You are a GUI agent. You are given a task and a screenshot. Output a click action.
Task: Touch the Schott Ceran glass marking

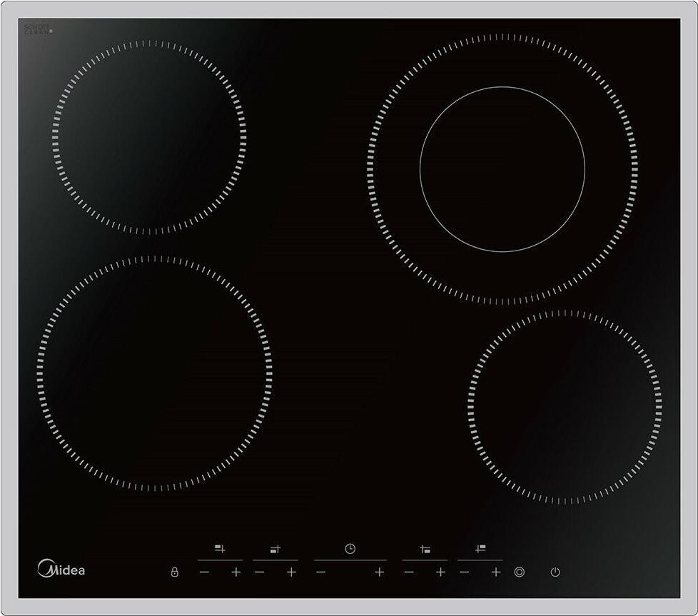(38, 29)
